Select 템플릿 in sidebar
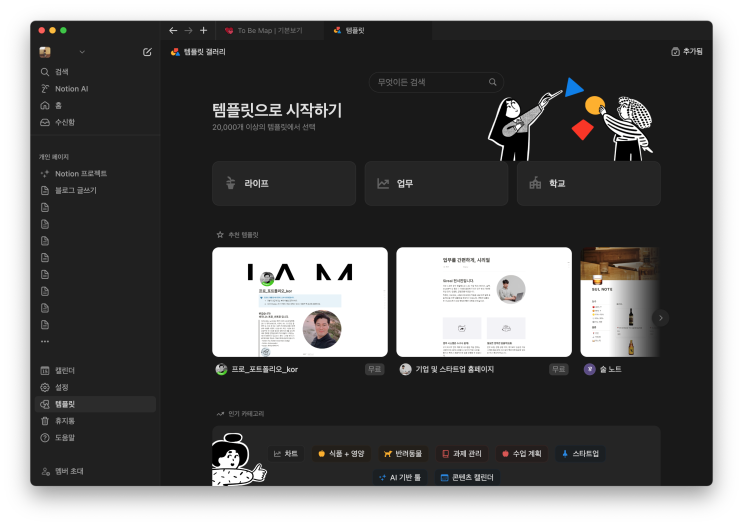This screenshot has width=743, height=526. coord(95,404)
